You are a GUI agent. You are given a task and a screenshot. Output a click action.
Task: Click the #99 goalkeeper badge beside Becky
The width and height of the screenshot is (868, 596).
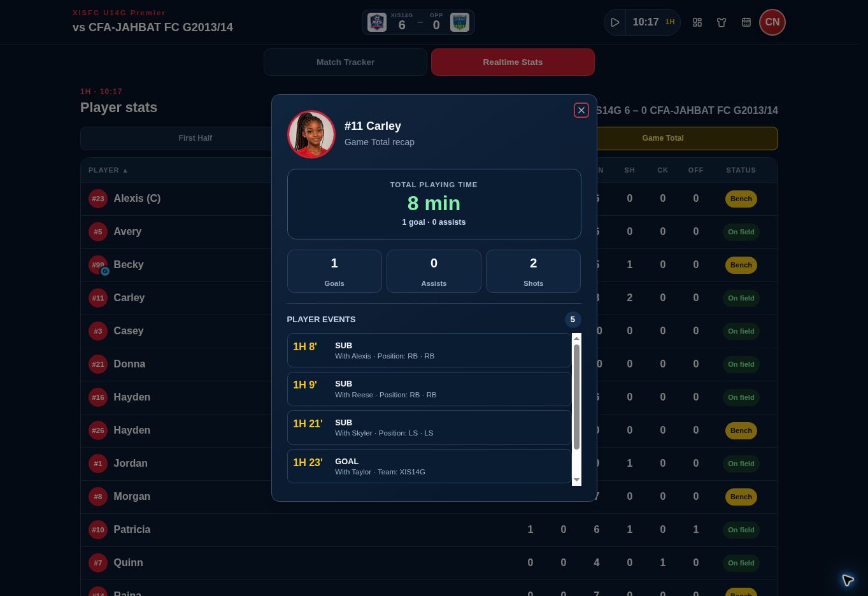point(98,265)
